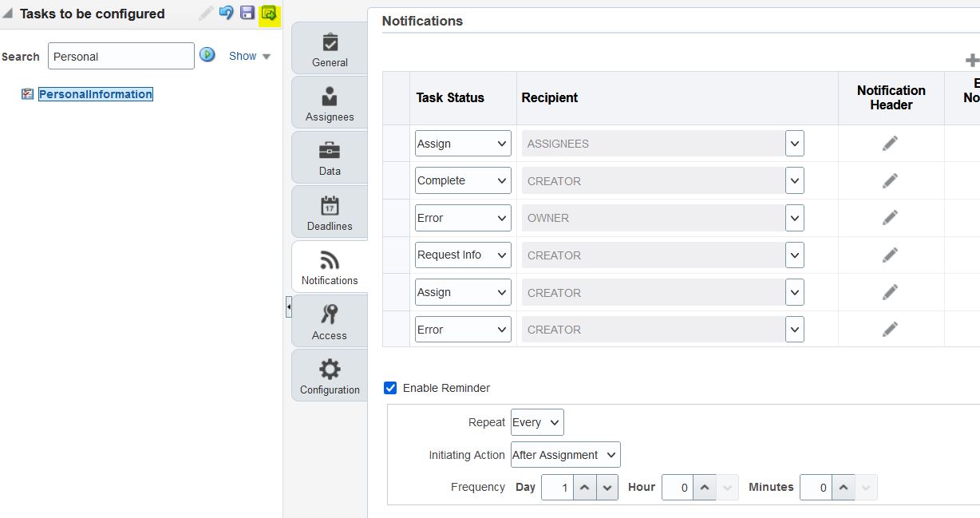The width and height of the screenshot is (980, 518).
Task: Click the plus icon to add a notification
Action: [971, 60]
